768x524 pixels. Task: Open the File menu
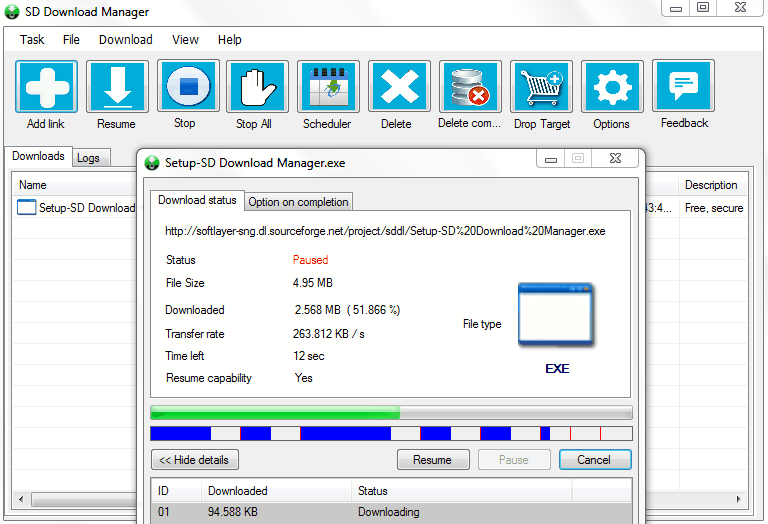(71, 40)
